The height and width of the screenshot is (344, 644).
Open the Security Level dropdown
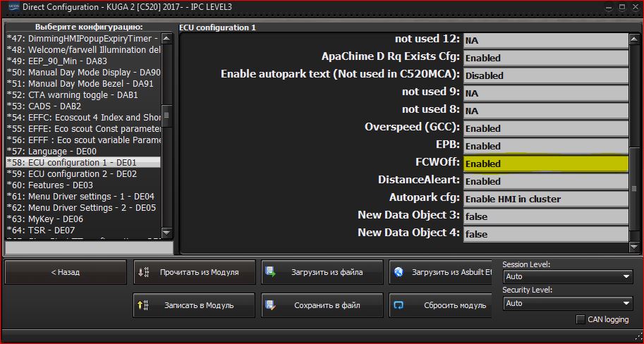pos(568,303)
